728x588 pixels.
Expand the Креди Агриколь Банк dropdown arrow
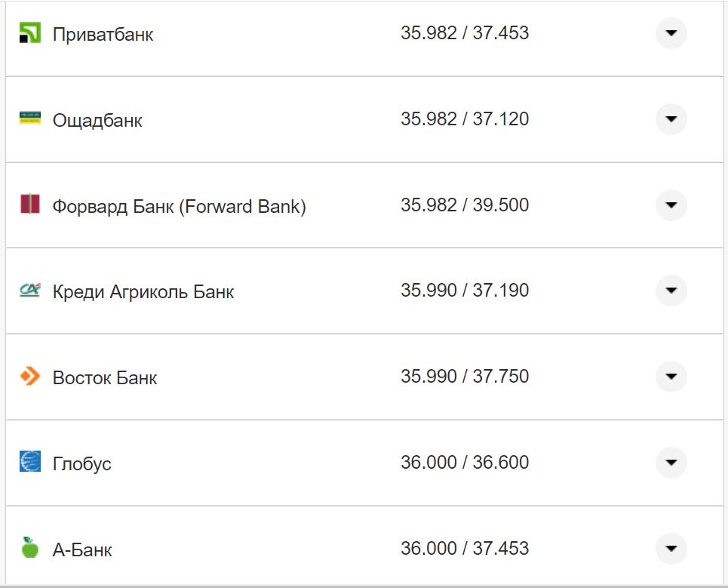(671, 291)
